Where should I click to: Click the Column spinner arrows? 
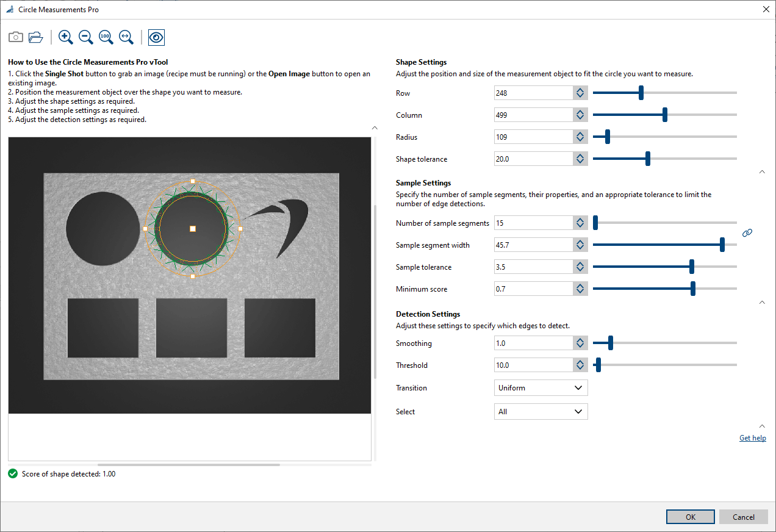pos(580,115)
